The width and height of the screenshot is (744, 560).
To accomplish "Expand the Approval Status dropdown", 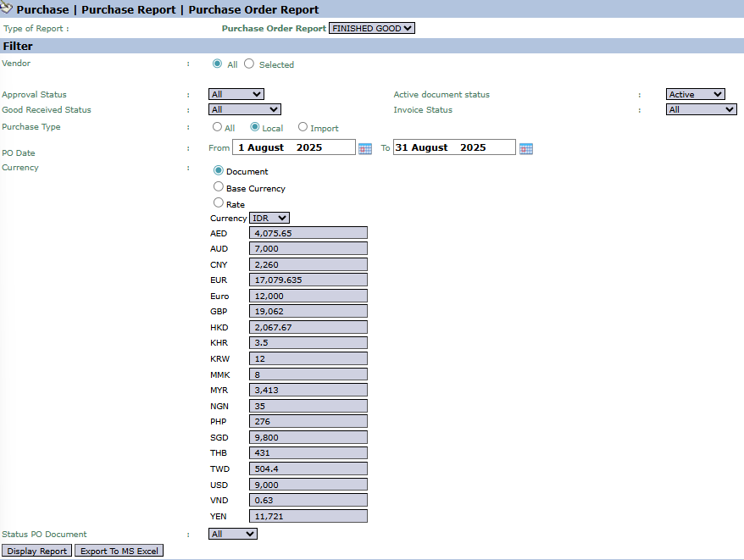I will pyautogui.click(x=236, y=94).
